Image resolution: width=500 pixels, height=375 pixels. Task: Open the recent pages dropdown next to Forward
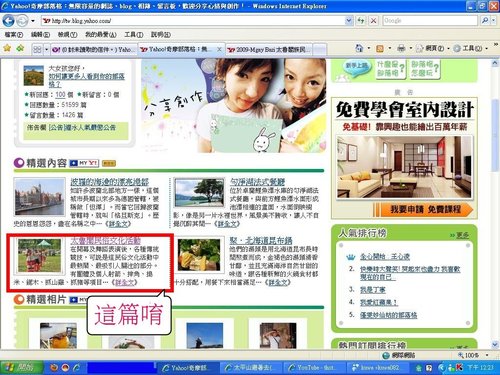click(33, 21)
